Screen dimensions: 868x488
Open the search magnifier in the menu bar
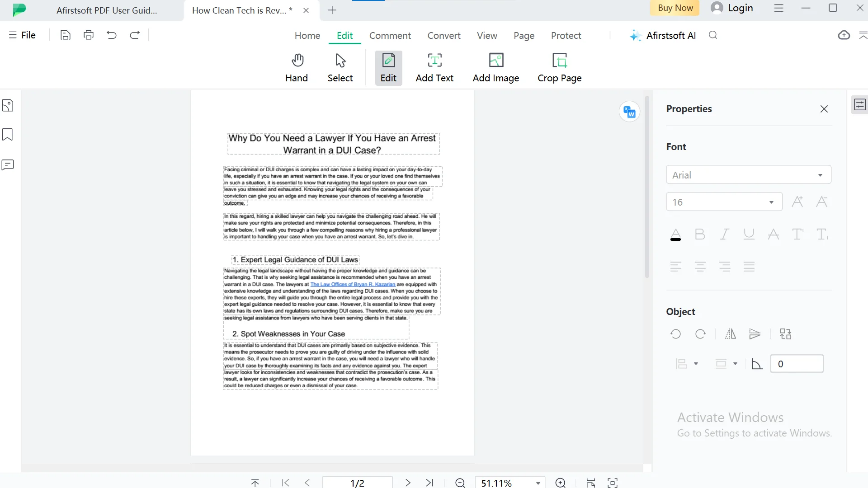click(713, 35)
